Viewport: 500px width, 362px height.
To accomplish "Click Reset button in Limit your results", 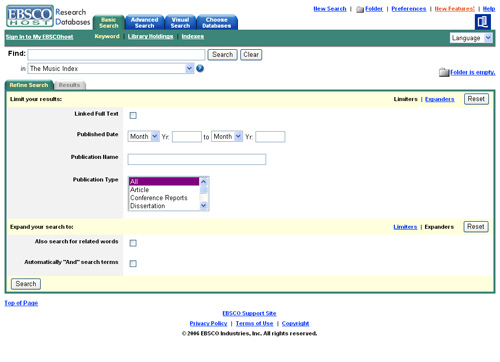I will pyautogui.click(x=476, y=99).
